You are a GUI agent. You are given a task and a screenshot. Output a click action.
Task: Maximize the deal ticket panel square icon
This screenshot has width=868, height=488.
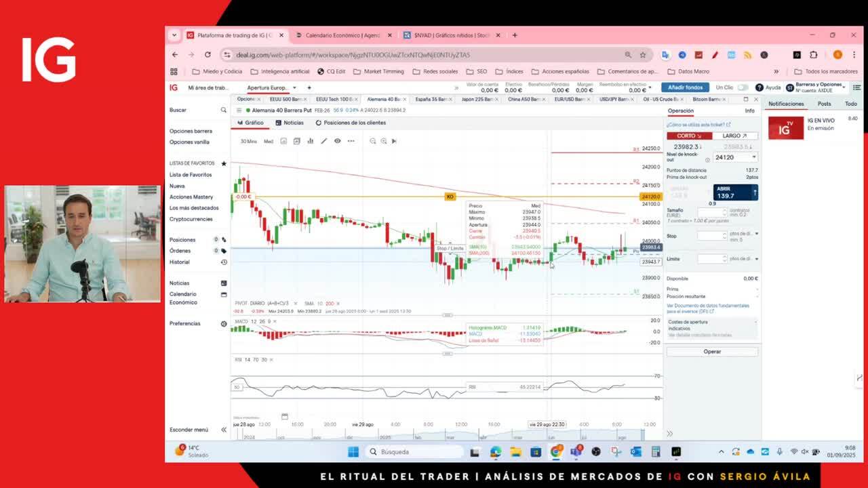pyautogui.click(x=746, y=99)
